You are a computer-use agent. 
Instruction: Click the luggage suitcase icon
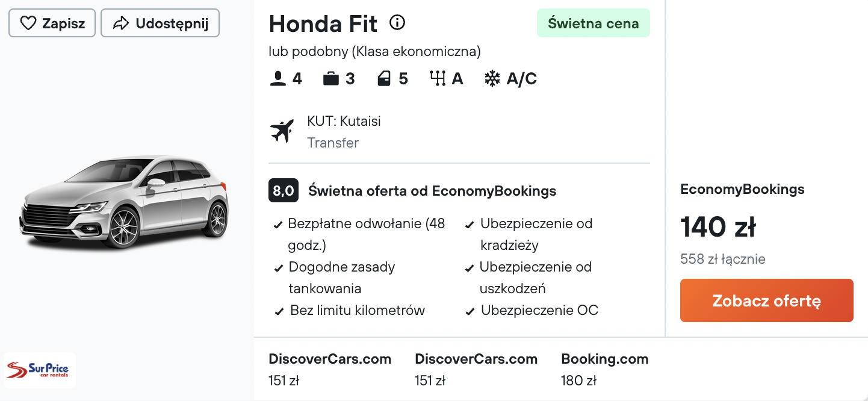pos(331,79)
